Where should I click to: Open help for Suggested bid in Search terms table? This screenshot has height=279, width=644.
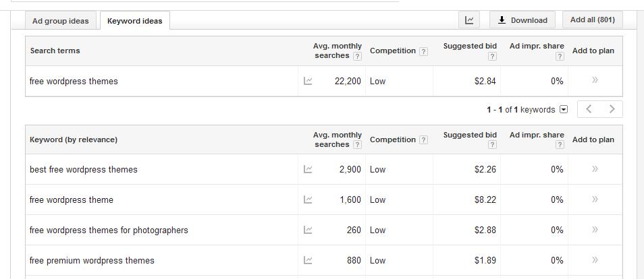[492, 57]
